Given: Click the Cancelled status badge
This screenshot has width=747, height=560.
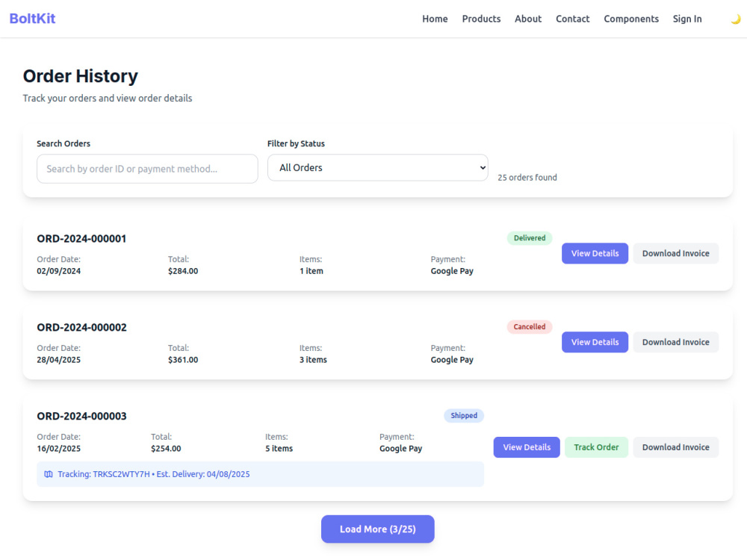Looking at the screenshot, I should tap(530, 327).
